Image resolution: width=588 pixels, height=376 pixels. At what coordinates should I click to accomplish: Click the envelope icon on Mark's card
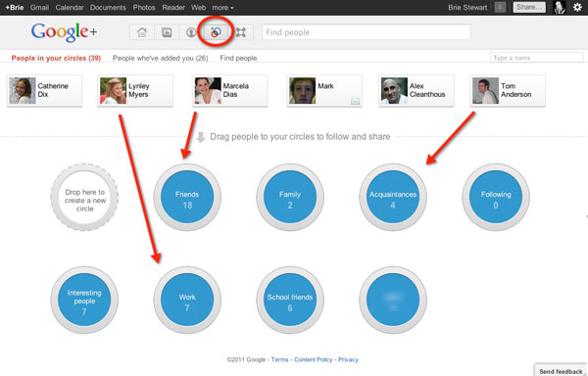point(355,101)
